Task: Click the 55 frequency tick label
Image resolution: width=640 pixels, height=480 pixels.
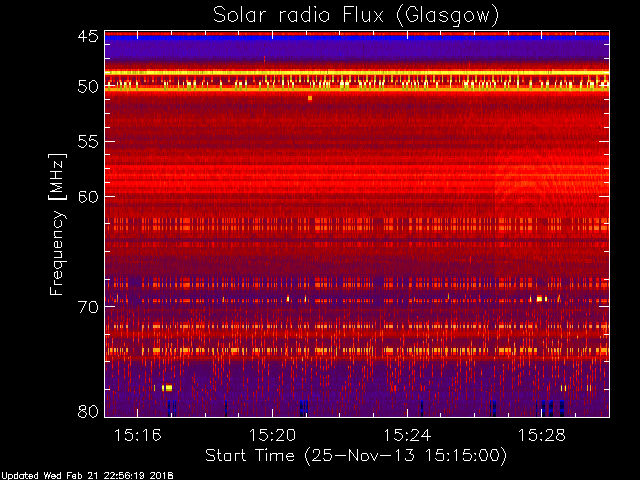Action: click(88, 142)
